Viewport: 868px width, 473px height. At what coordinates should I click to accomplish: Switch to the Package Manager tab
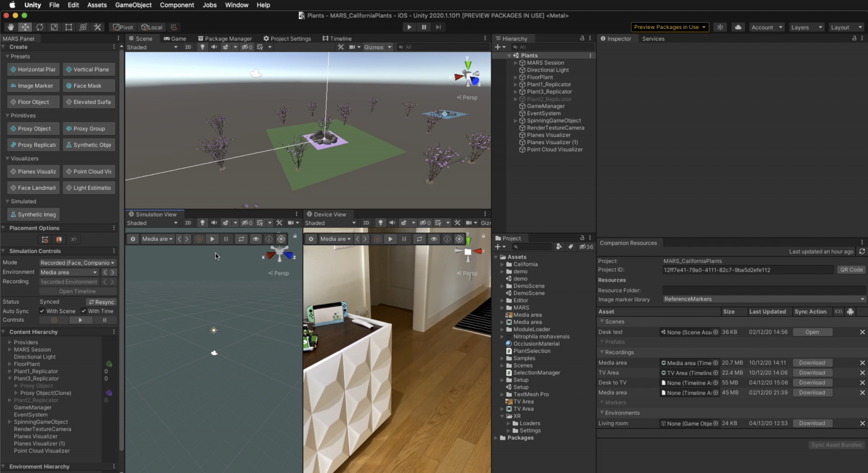click(x=225, y=39)
